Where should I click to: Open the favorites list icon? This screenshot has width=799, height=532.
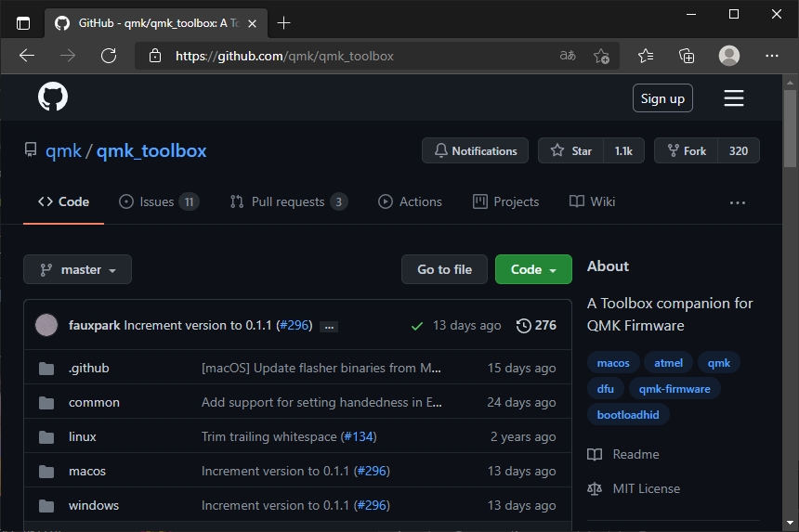pos(646,56)
